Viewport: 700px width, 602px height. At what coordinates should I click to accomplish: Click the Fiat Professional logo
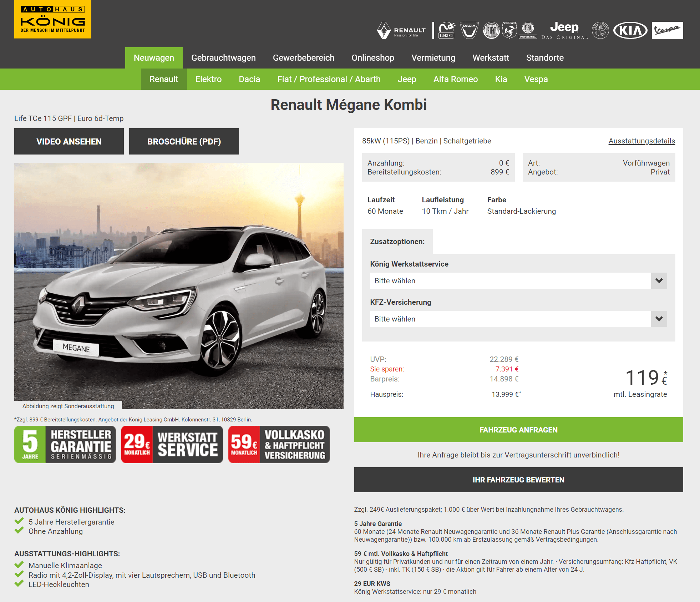(x=528, y=30)
